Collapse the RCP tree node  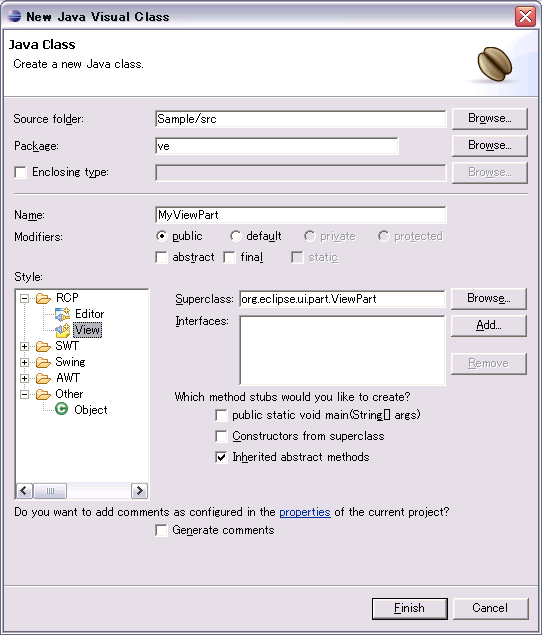tap(24, 298)
